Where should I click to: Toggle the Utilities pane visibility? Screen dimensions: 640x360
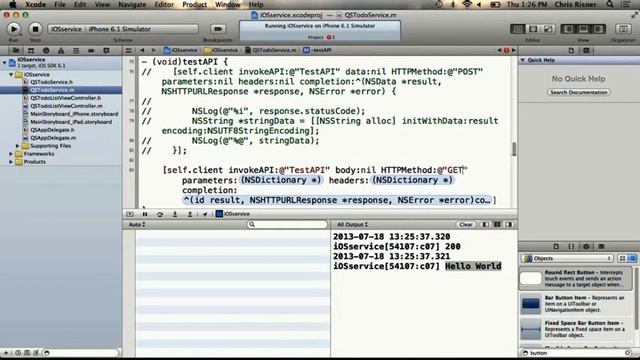click(x=598, y=29)
